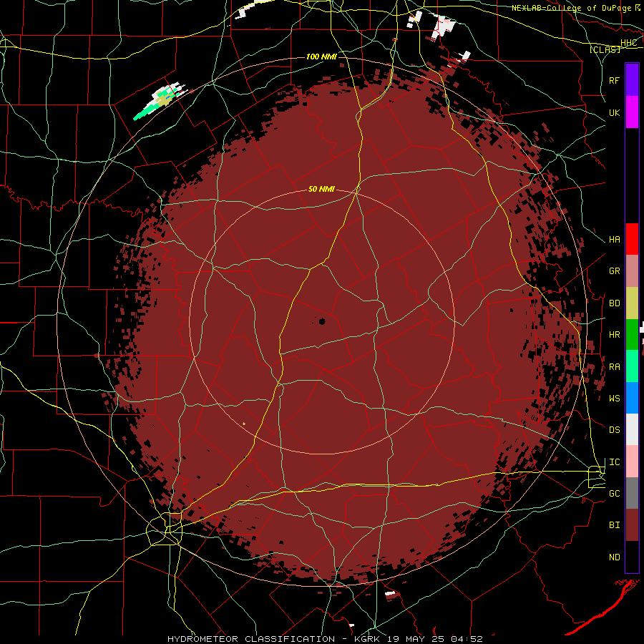This screenshot has height=644, width=644.
Task: Click the ND legend label
Action: (x=615, y=557)
